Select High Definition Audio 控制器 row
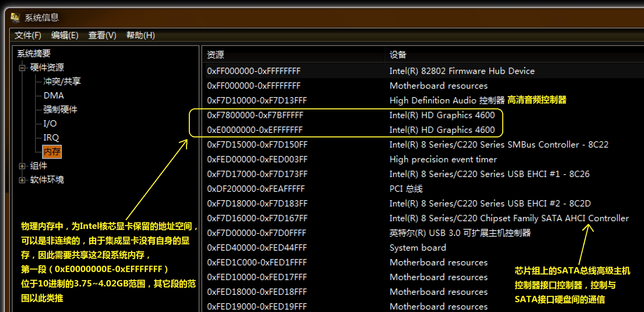 click(424, 101)
